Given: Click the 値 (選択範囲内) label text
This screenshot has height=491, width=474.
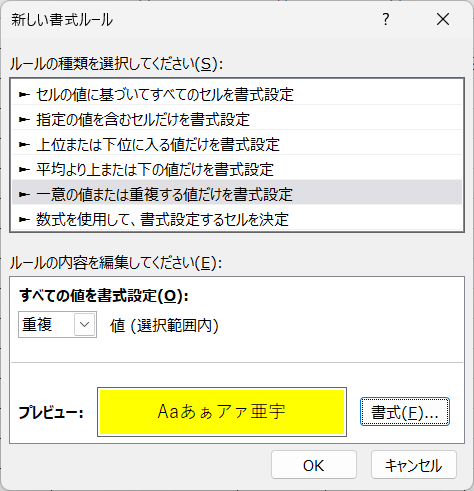Looking at the screenshot, I should point(164,326).
